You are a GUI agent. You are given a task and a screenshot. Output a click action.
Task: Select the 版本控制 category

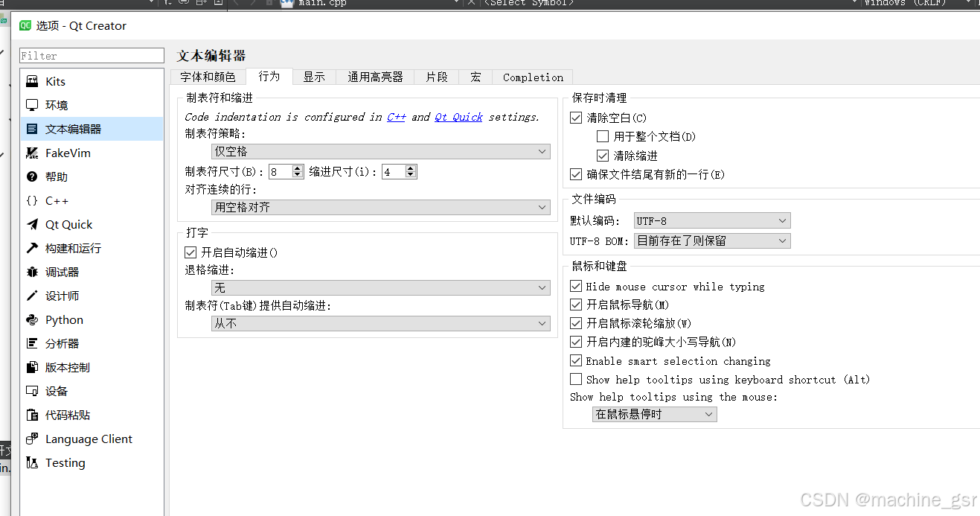92,368
